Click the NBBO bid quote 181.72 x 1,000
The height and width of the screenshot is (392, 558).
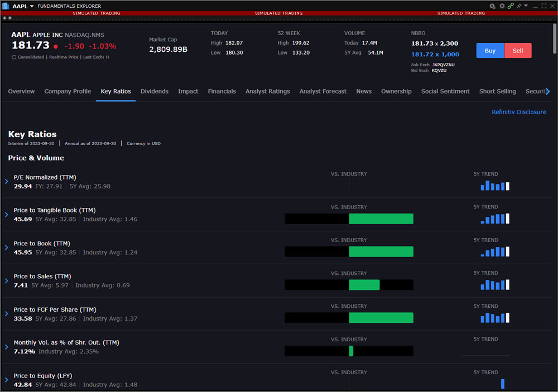coord(435,55)
